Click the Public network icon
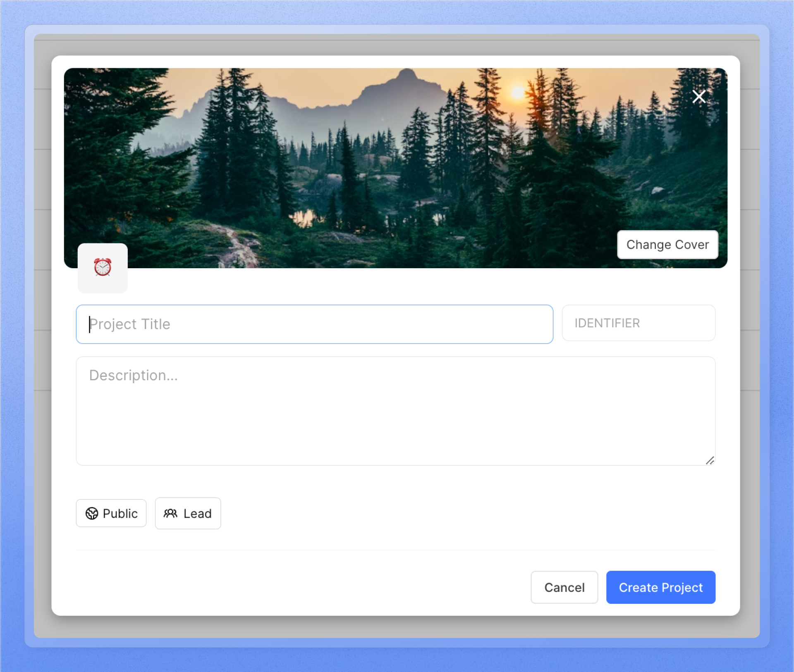Viewport: 794px width, 672px height. (x=92, y=512)
